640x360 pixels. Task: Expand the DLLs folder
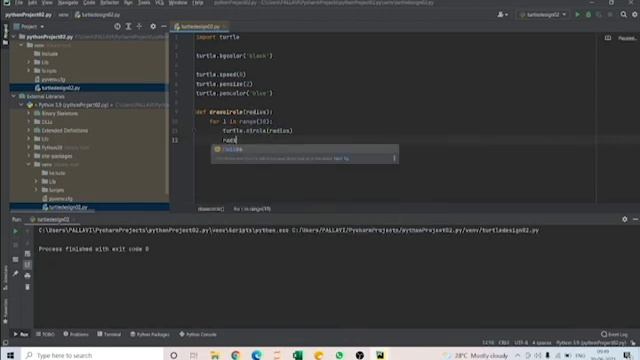click(x=29, y=122)
